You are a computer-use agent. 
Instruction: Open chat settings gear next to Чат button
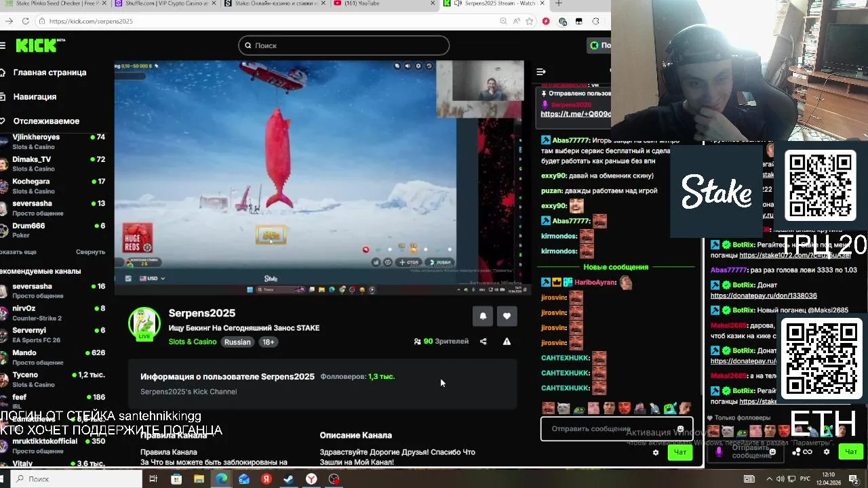(x=655, y=453)
